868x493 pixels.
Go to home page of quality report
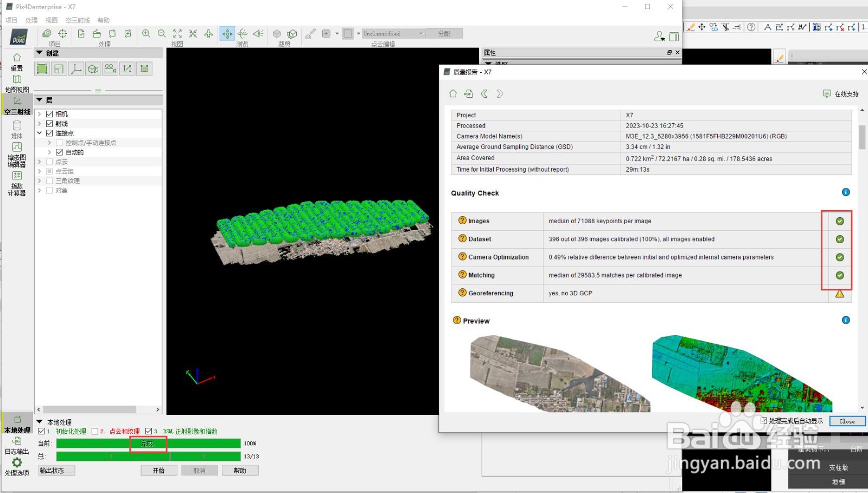(453, 93)
